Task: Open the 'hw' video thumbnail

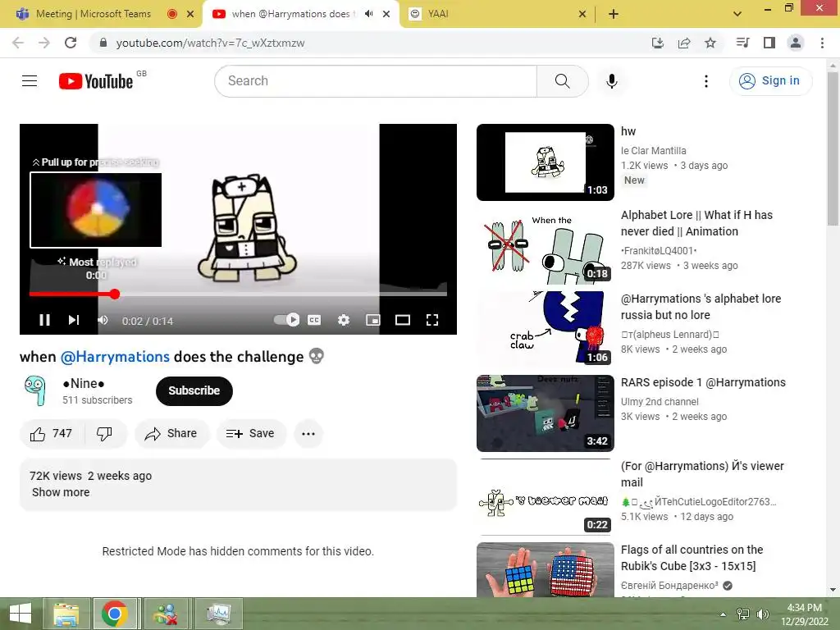Action: tap(546, 162)
